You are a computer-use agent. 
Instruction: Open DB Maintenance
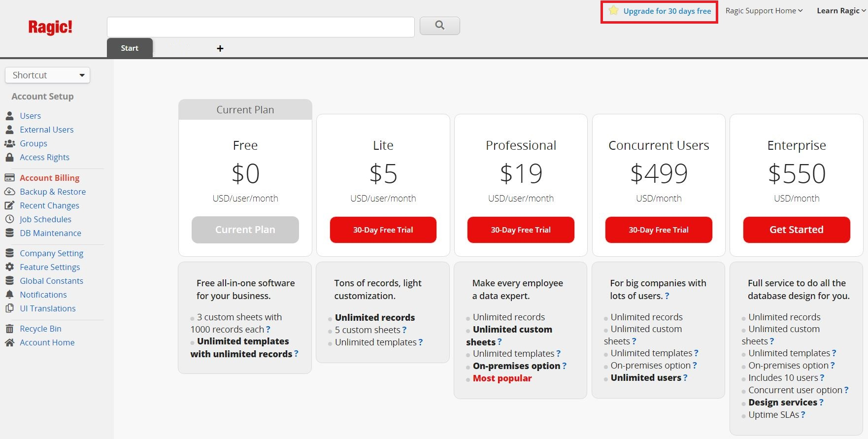(x=51, y=233)
